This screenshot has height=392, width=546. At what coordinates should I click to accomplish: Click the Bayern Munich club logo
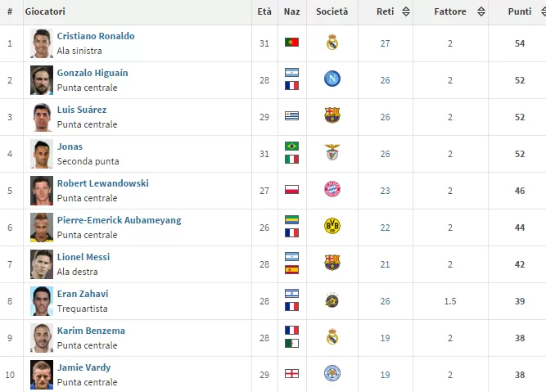332,190
